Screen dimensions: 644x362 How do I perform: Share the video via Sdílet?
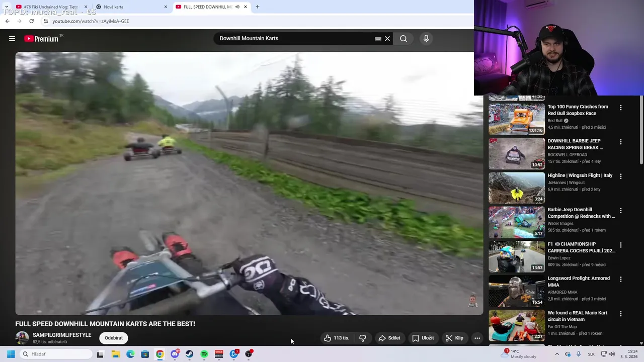coord(389,338)
